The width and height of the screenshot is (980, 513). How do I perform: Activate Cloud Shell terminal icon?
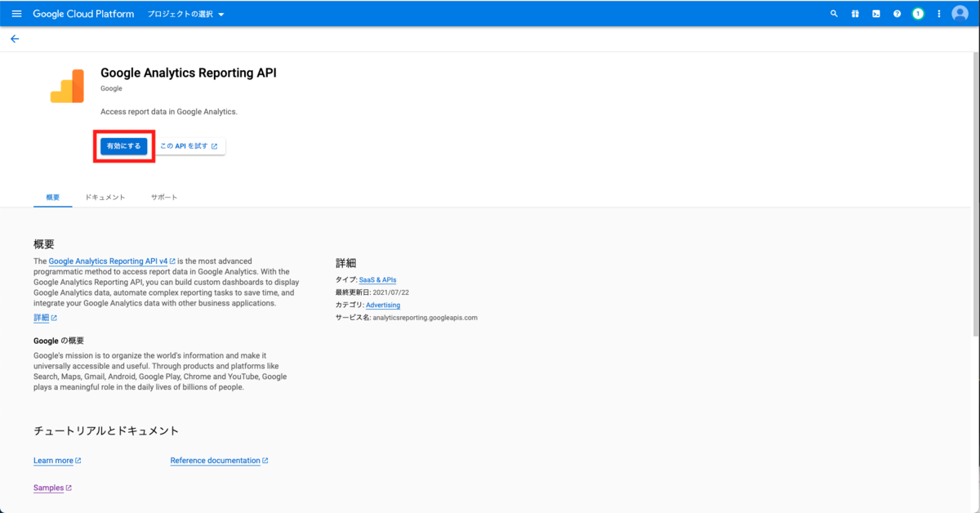(x=876, y=14)
